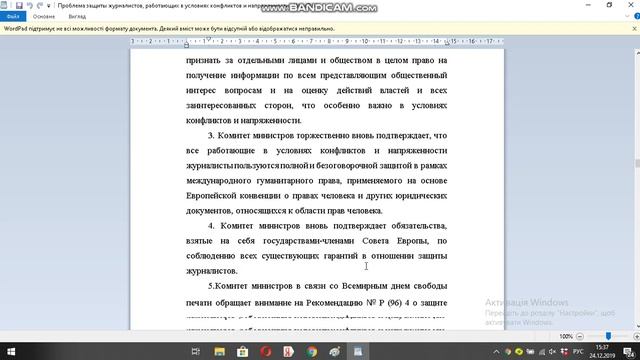This screenshot has height=360, width=640.
Task: Open Microsoft Store from the taskbar
Action: tap(242, 351)
